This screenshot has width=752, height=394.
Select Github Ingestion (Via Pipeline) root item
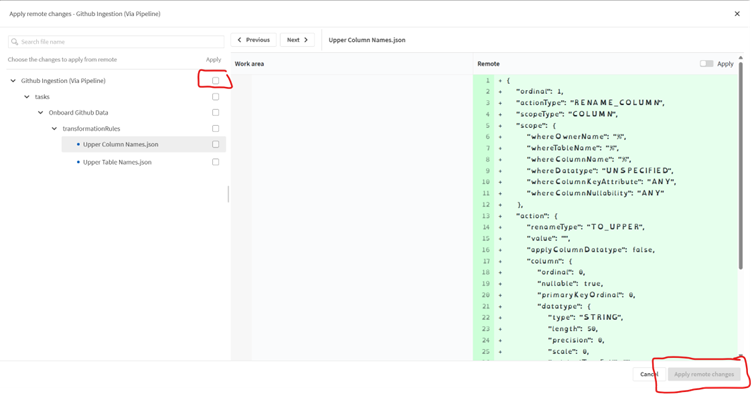click(x=63, y=81)
